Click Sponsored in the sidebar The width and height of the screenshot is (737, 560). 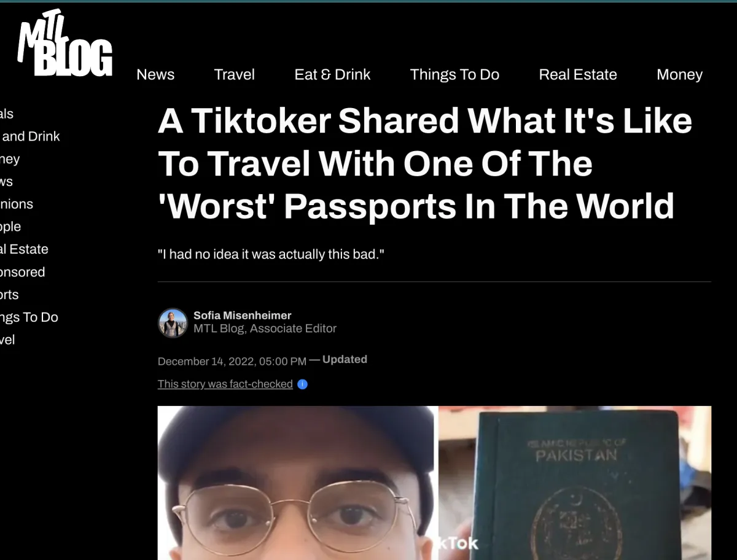(23, 272)
